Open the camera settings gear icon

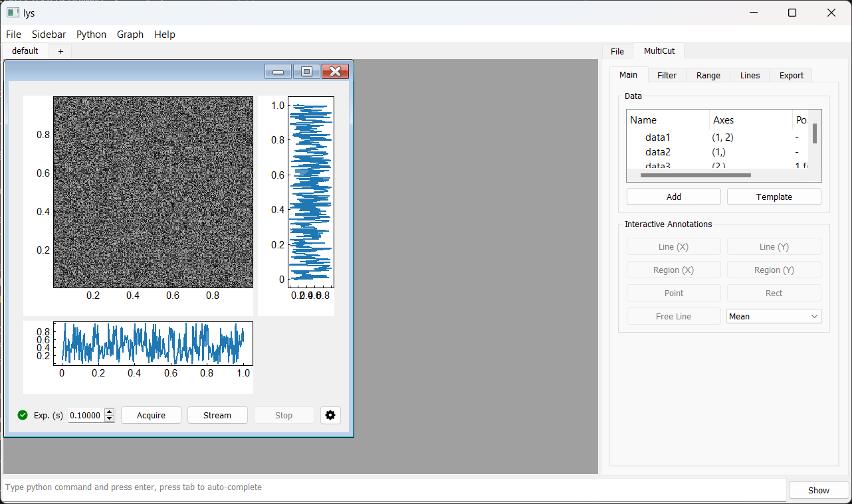330,416
